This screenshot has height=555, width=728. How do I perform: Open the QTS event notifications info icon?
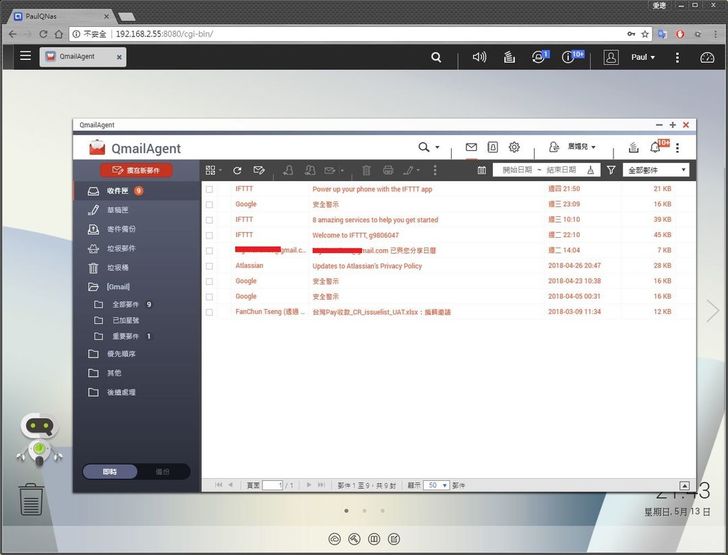pyautogui.click(x=568, y=57)
